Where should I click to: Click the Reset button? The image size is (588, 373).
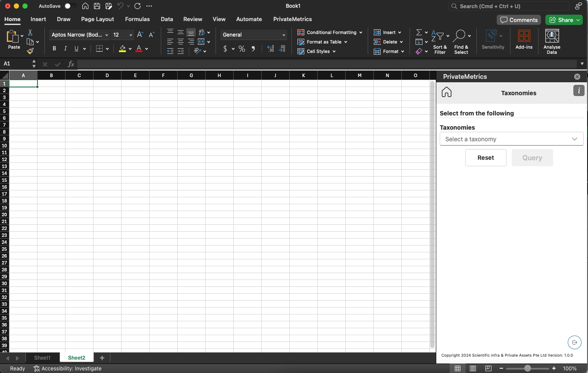(x=485, y=158)
